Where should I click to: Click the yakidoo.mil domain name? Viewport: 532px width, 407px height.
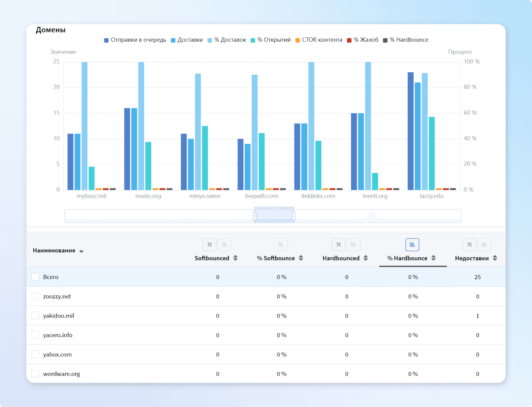(58, 316)
